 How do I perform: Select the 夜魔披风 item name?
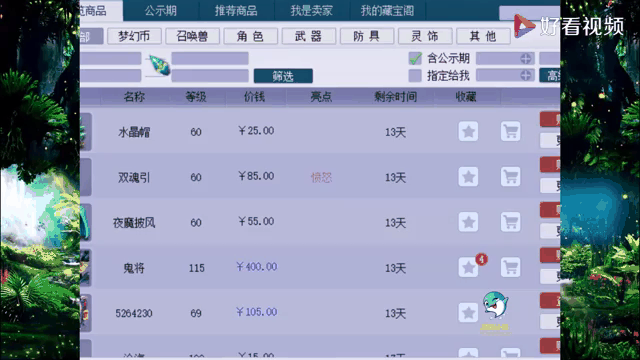tap(134, 223)
